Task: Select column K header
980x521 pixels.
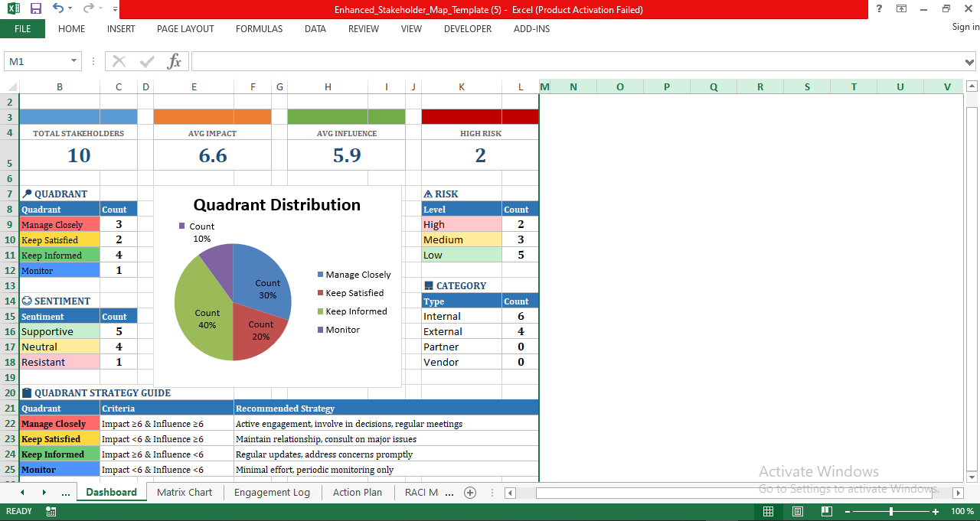Action: [x=462, y=86]
